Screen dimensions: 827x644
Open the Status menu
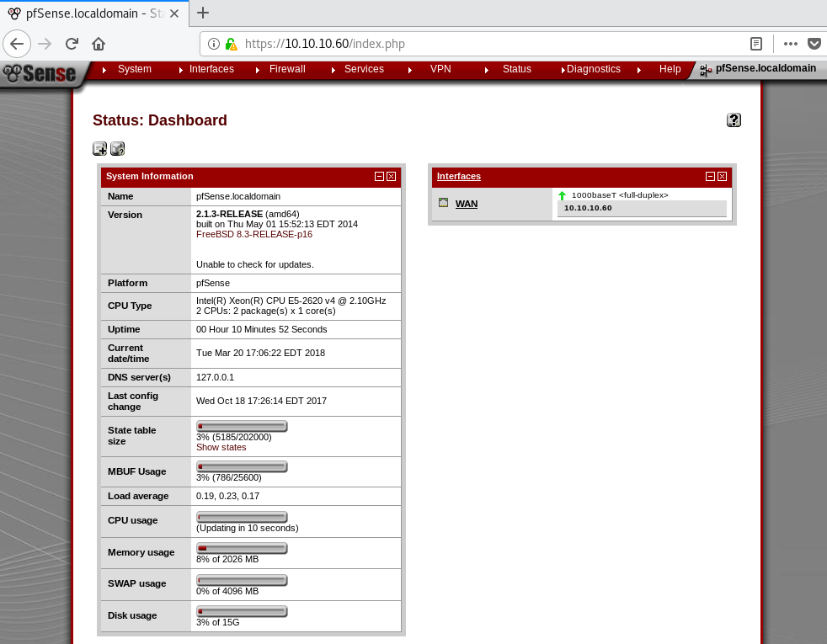[x=516, y=69]
